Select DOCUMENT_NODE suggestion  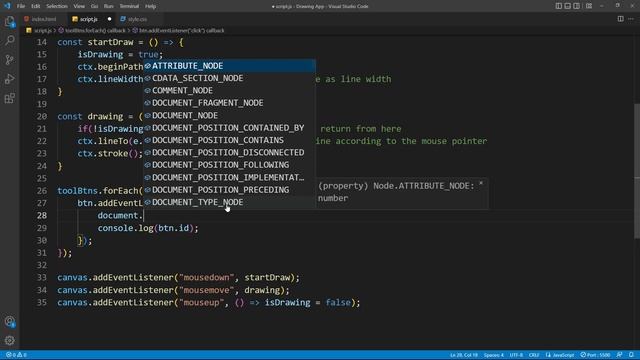[229, 116]
